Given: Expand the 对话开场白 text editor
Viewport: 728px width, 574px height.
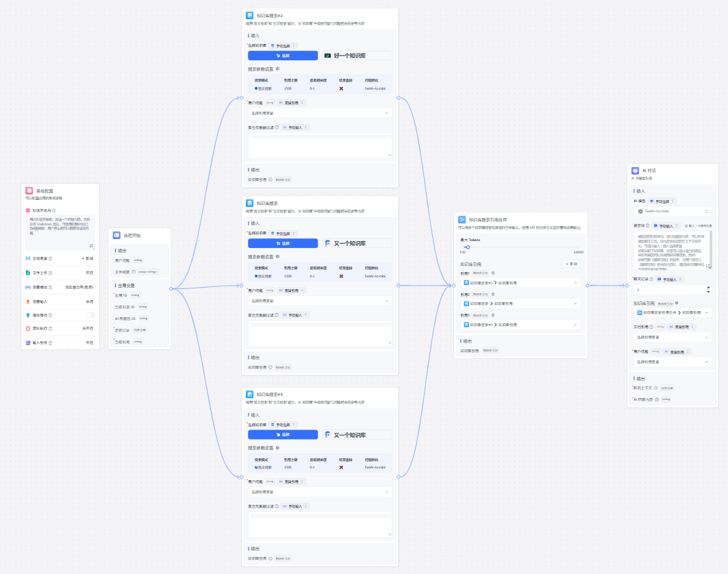Looking at the screenshot, I should [90, 245].
